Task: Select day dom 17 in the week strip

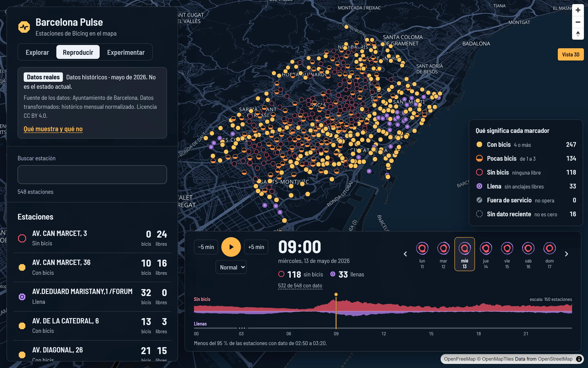Action: (550, 254)
